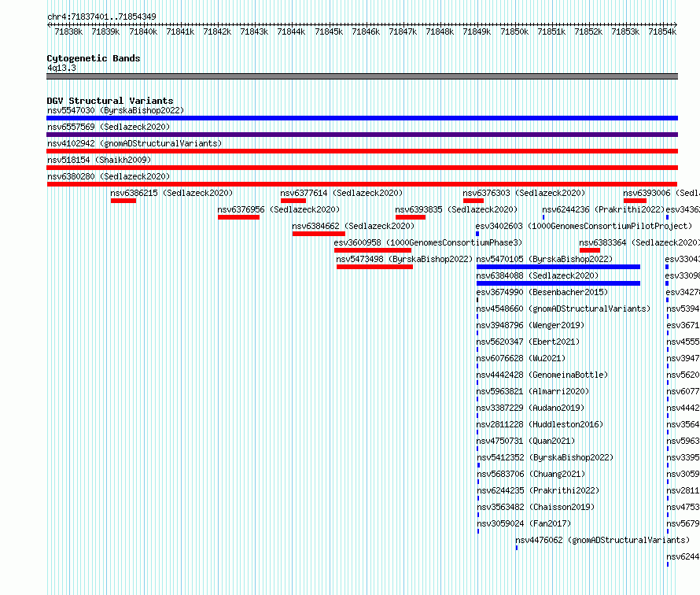This screenshot has height=595, width=700.
Task: Click nsv5963821 (Almarri2020) label
Action: pyautogui.click(x=532, y=391)
